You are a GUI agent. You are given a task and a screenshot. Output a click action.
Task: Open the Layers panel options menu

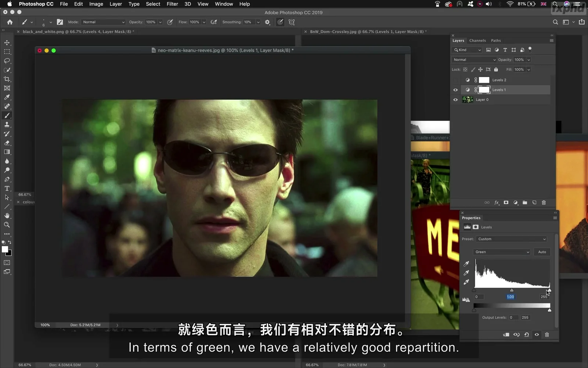click(551, 40)
